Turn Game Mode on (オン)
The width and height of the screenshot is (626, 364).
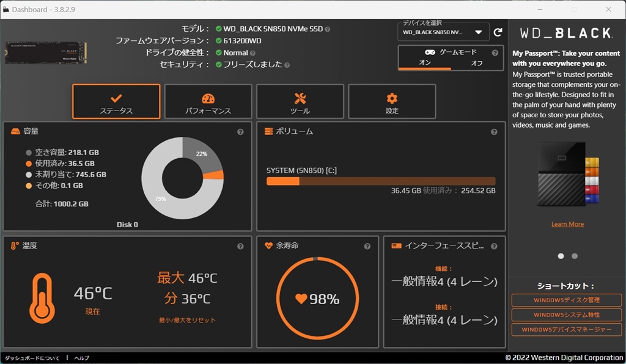pos(425,62)
